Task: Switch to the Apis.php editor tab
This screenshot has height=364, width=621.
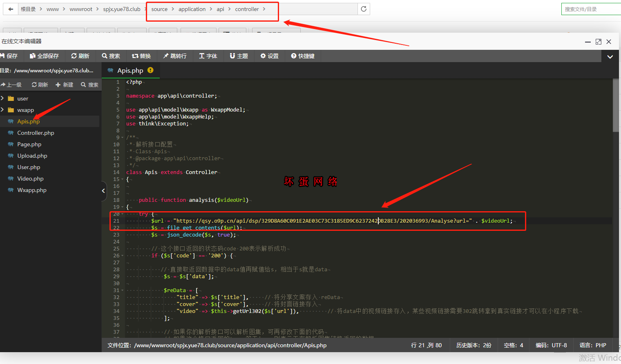Action: (130, 70)
